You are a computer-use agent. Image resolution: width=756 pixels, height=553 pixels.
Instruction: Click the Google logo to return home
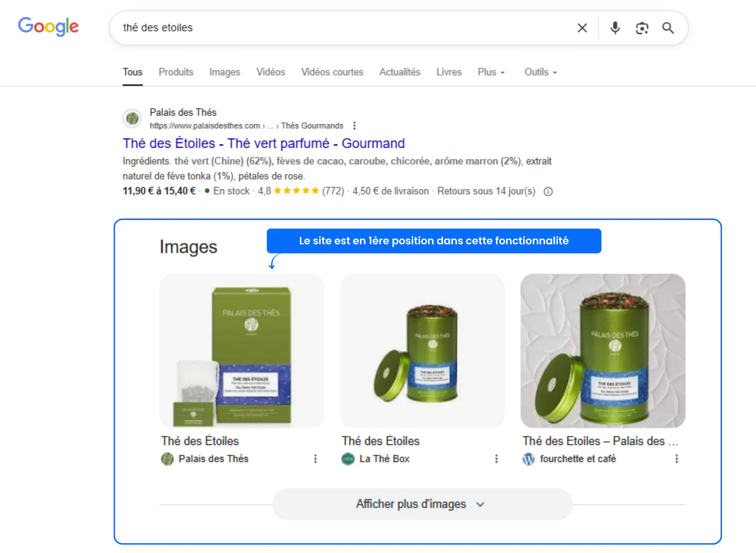tap(48, 27)
